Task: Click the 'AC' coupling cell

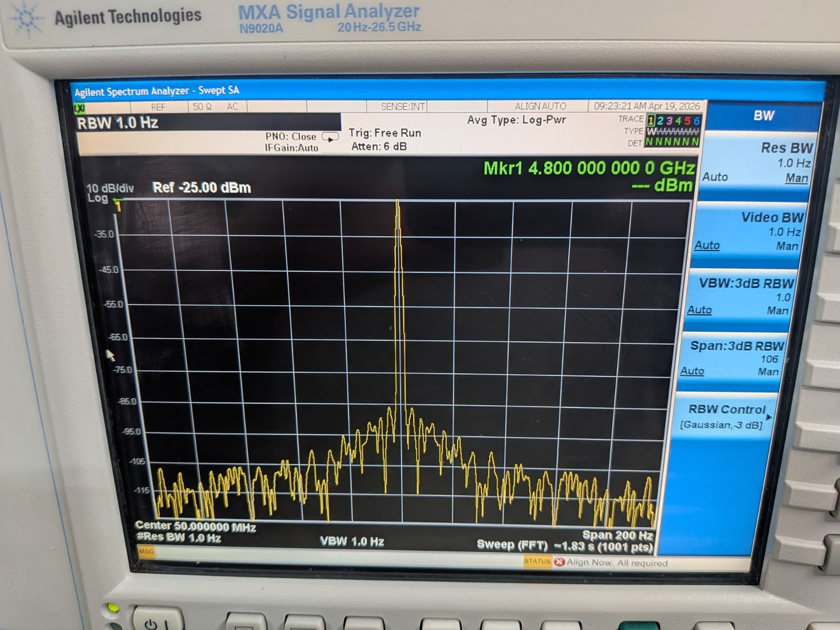Action: pos(233,107)
